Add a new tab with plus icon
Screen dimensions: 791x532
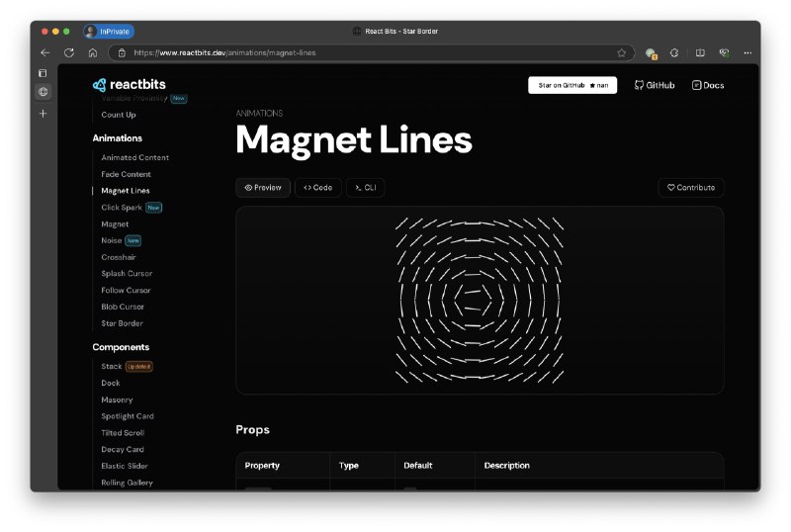(x=43, y=114)
